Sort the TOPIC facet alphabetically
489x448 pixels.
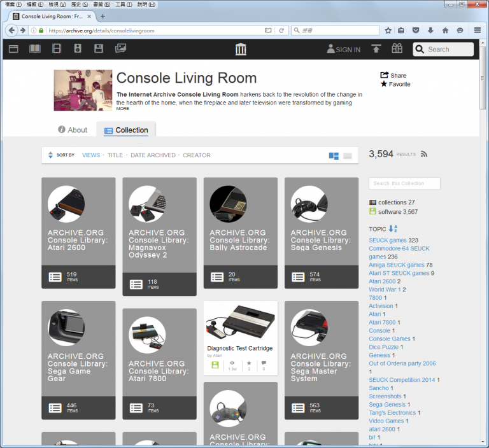tap(393, 228)
